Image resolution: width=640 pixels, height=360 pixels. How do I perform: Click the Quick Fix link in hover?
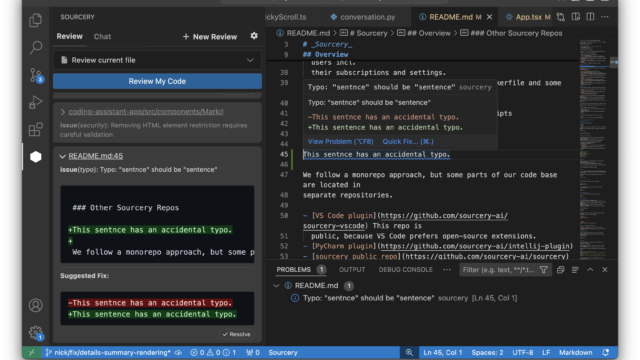coord(408,142)
